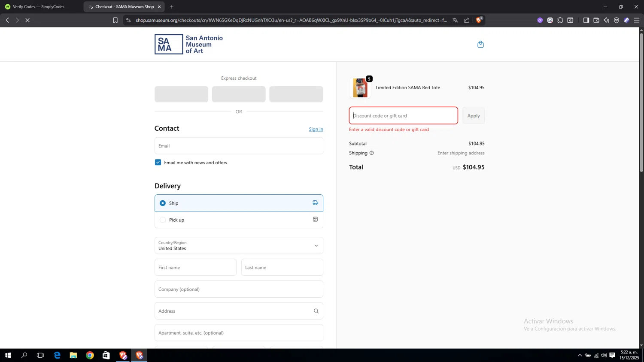Close the Checkout SAMA Museum Shop tab
This screenshot has width=644, height=362.
point(159,6)
